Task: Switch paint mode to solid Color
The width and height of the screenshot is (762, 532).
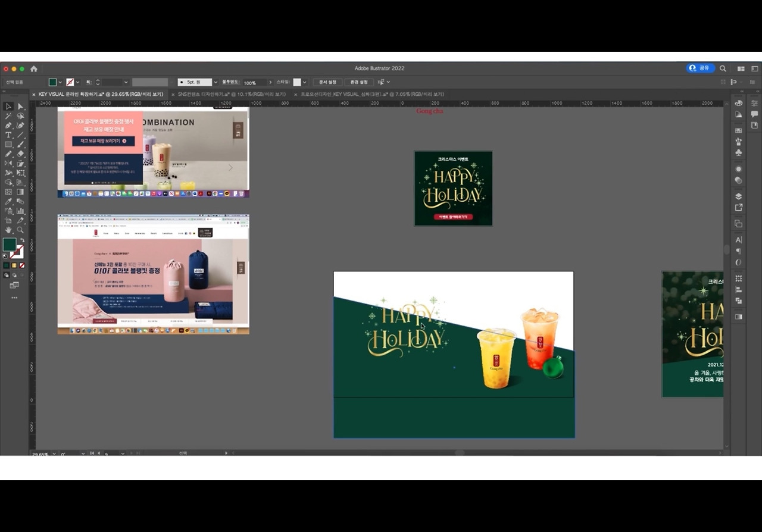Action: click(x=7, y=265)
